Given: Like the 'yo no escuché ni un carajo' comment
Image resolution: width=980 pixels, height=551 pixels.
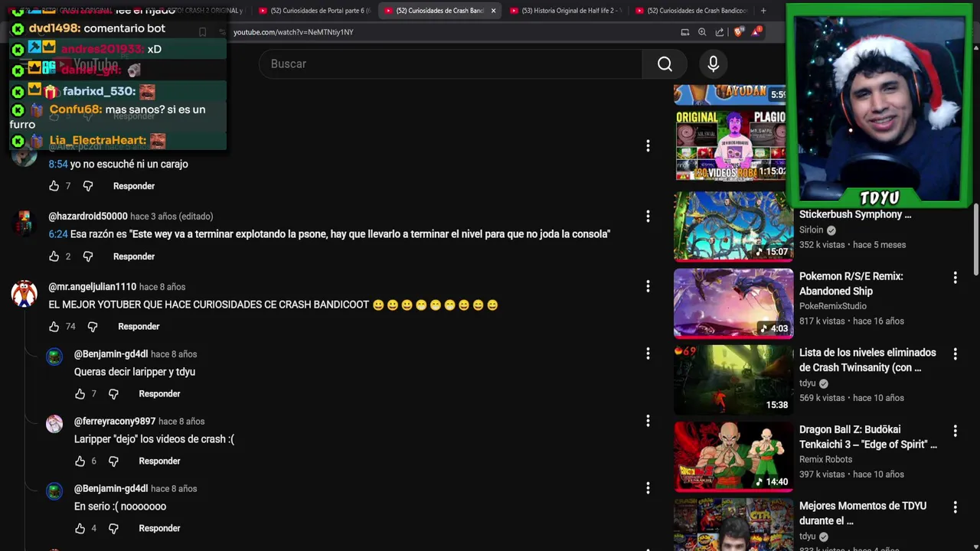Looking at the screenshot, I should (x=54, y=186).
